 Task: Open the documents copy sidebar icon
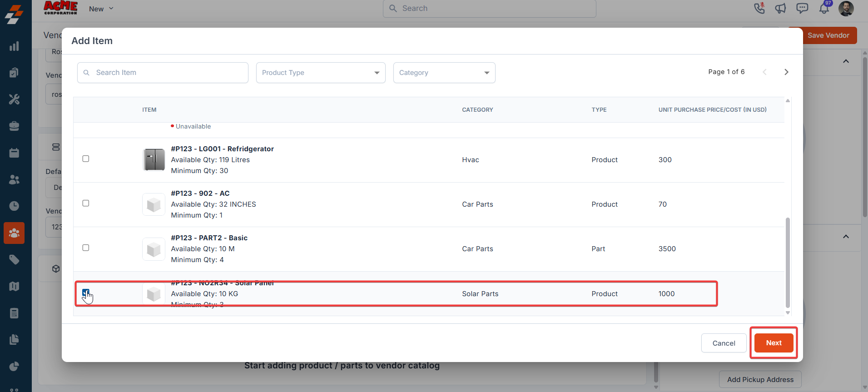tap(14, 340)
